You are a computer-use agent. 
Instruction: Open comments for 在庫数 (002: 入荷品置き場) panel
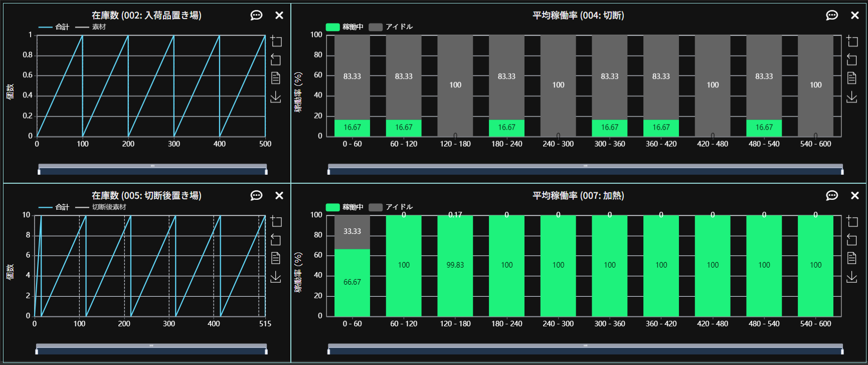[x=256, y=15]
